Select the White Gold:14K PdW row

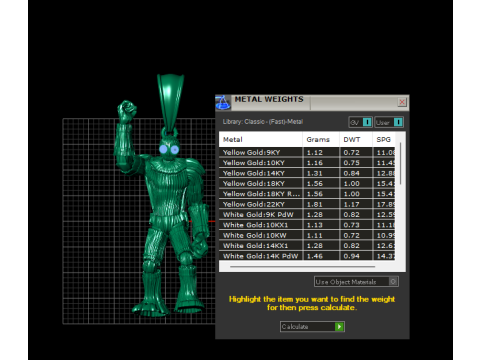[307, 256]
